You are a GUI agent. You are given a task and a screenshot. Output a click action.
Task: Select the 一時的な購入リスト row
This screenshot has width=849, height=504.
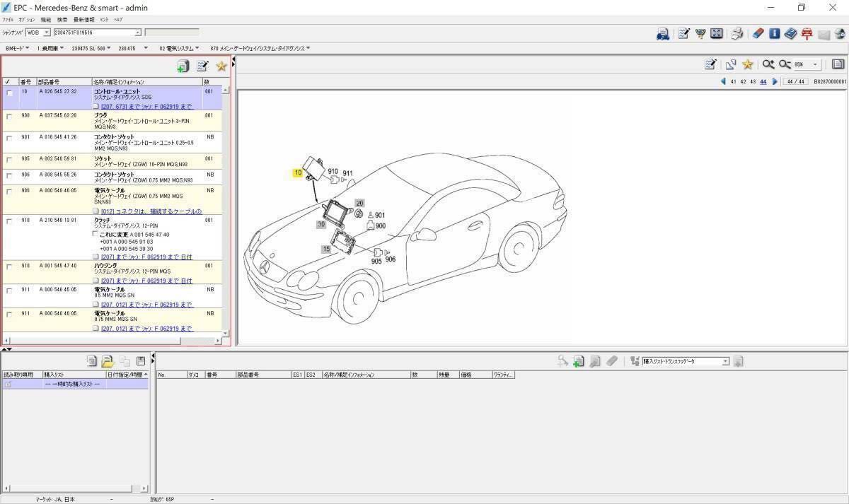coord(75,384)
